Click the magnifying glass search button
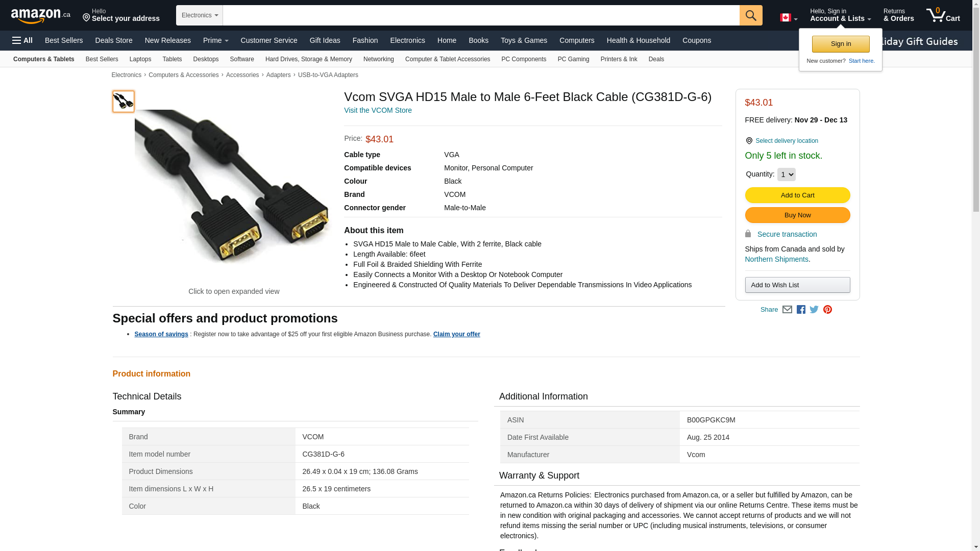This screenshot has height=551, width=980. [x=750, y=15]
